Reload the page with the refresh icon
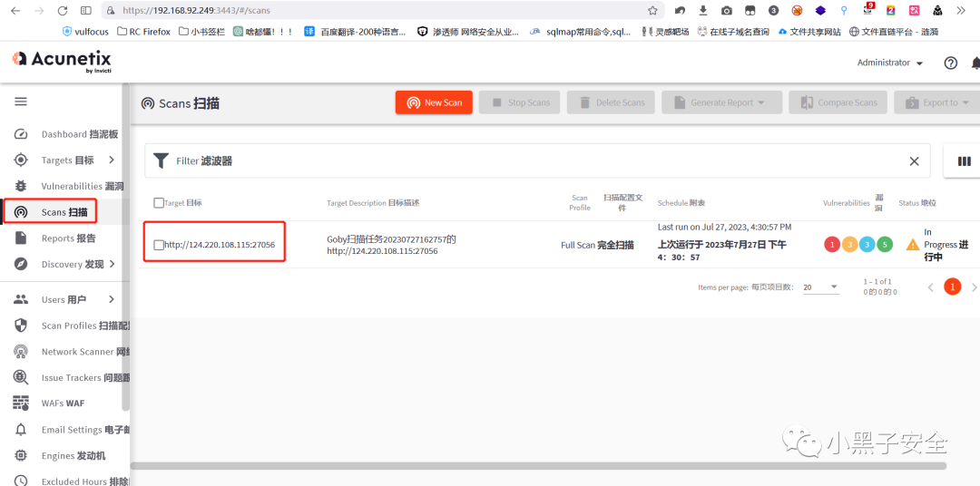980x486 pixels. click(62, 11)
